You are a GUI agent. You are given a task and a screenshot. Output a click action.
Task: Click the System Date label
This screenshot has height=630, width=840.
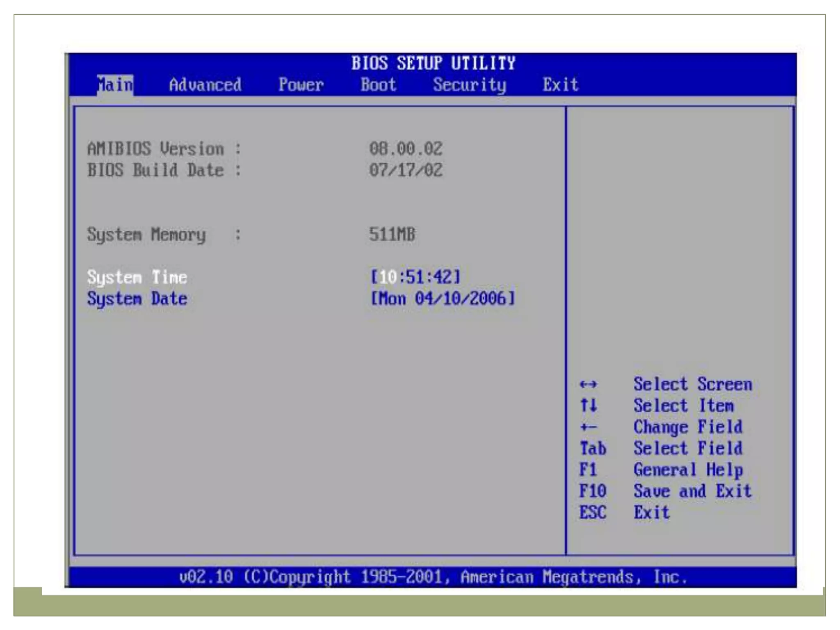pos(137,299)
